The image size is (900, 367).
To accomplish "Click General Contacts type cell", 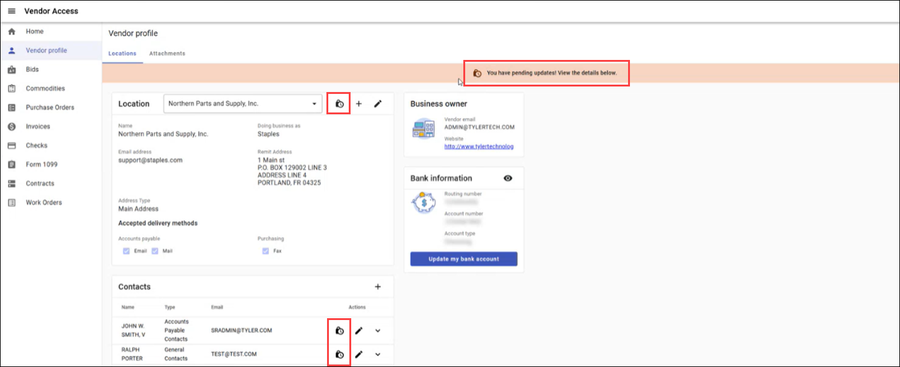I will point(177,354).
